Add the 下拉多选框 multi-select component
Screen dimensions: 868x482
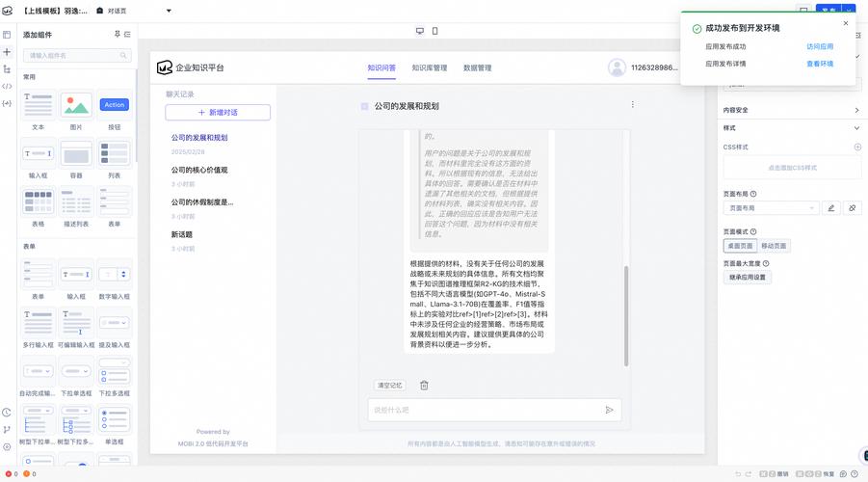point(115,377)
